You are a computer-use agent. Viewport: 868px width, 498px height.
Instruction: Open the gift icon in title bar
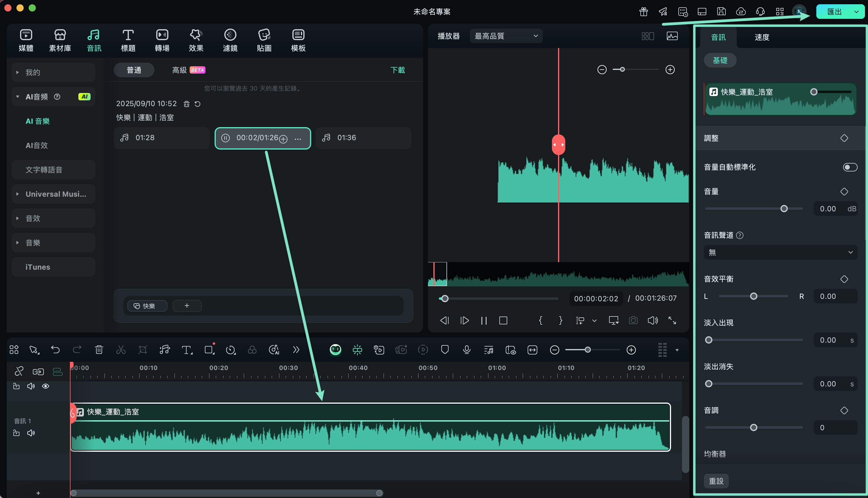643,12
